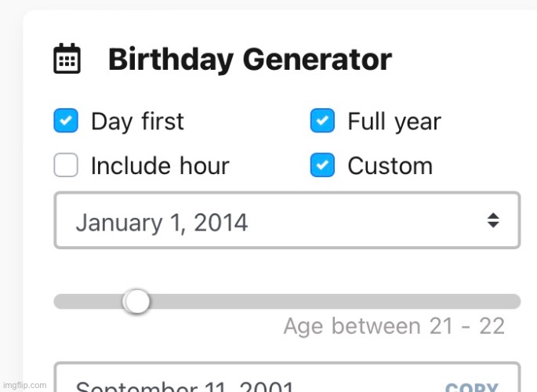The image size is (537, 392).
Task: Click the "Day first" label text
Action: (137, 122)
